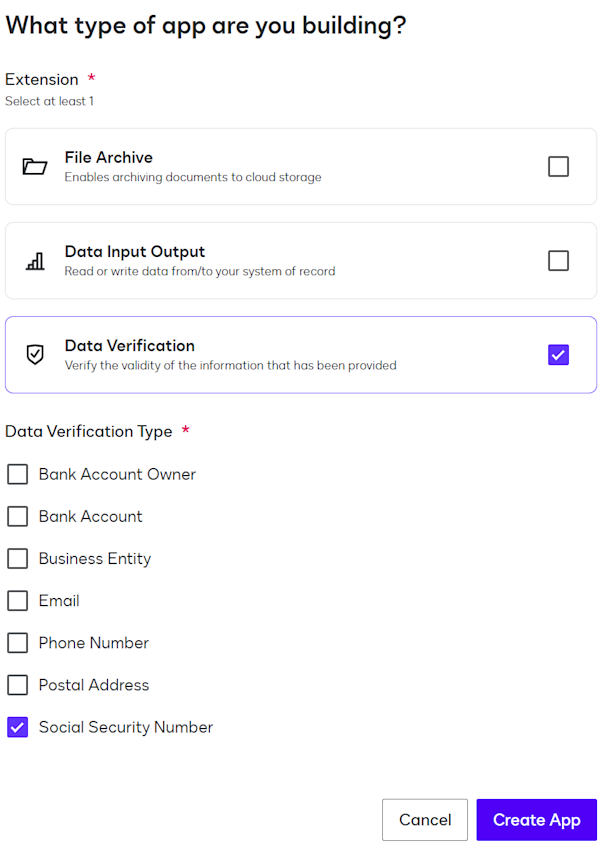Click the Cancel button
Viewport: 600px width, 855px height.
click(424, 819)
